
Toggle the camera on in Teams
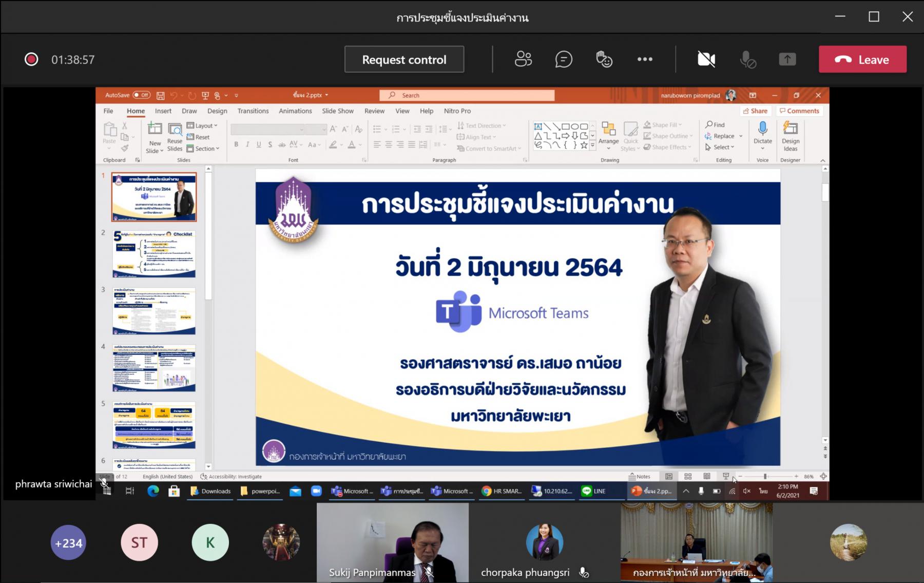click(x=706, y=60)
